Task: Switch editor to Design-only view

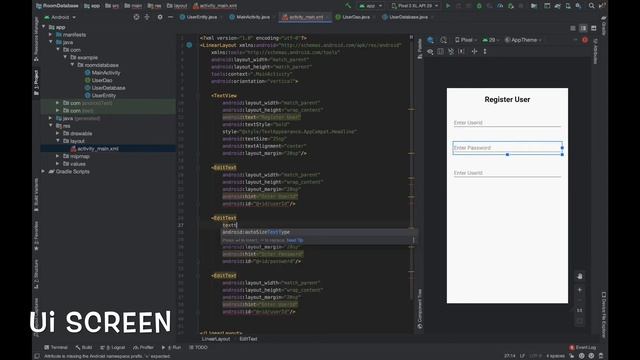Action: coord(593,28)
